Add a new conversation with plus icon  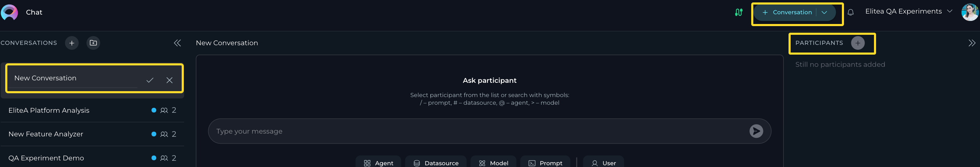71,43
